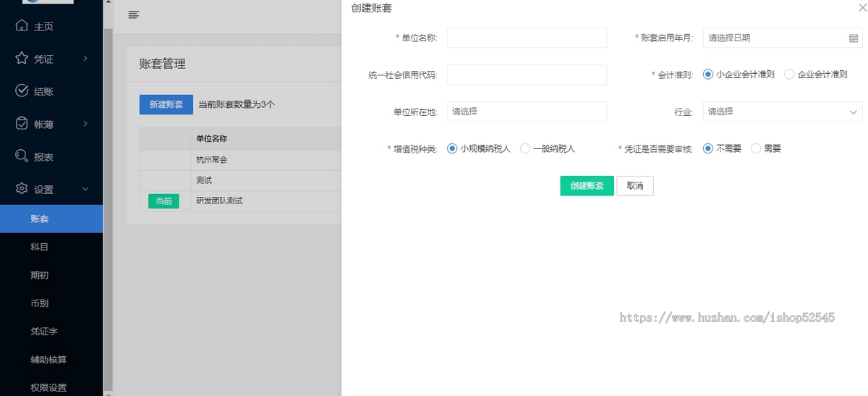This screenshot has width=868, height=396.
Task: Toggle the hamburger sidebar collapse icon
Action: [133, 15]
